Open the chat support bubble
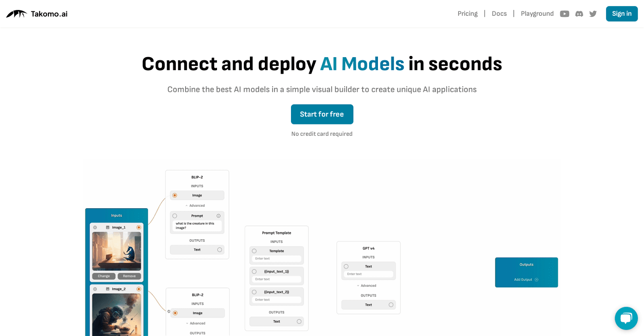Image resolution: width=644 pixels, height=336 pixels. pos(626,318)
